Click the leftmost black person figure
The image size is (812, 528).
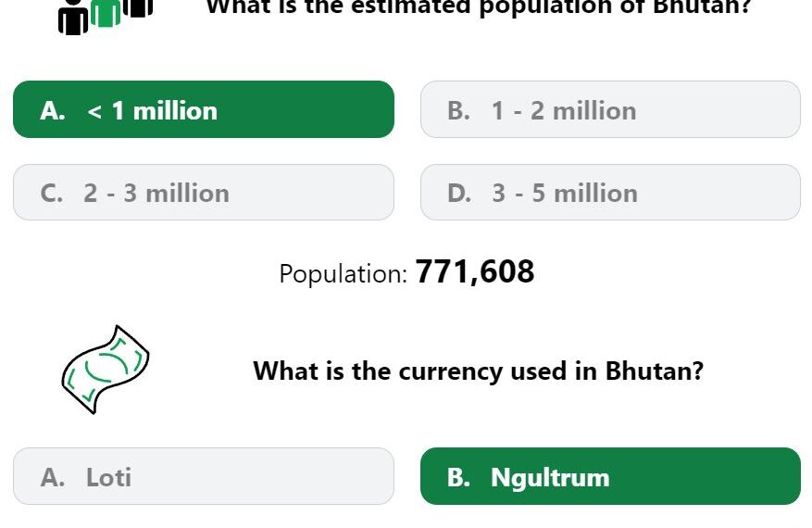tap(73, 18)
